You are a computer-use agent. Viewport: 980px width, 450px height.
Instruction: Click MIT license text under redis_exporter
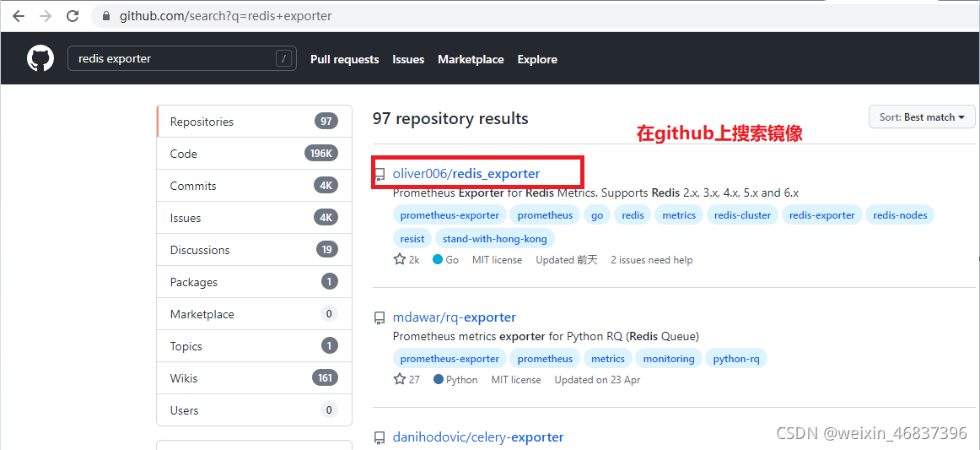tap(498, 260)
